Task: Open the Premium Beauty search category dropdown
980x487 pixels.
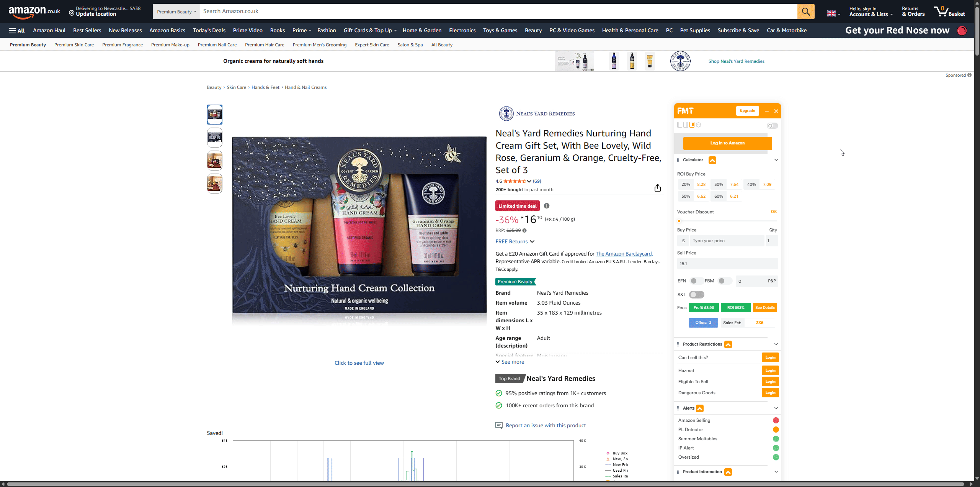Action: click(176, 11)
